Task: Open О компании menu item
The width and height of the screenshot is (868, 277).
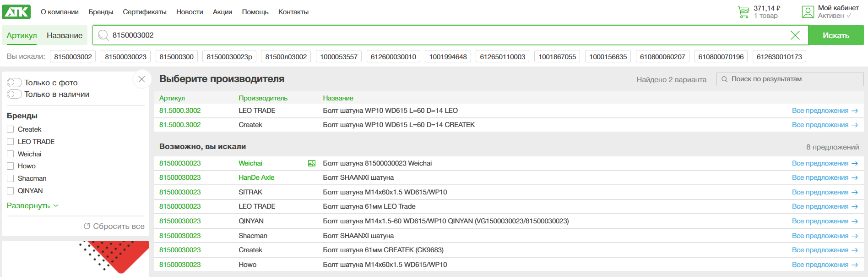Action: tap(60, 12)
